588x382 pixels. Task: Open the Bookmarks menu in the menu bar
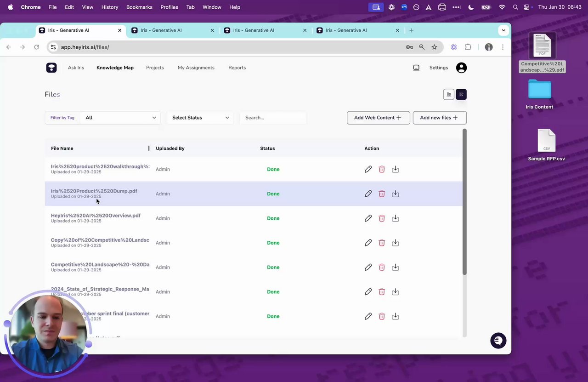pyautogui.click(x=139, y=7)
